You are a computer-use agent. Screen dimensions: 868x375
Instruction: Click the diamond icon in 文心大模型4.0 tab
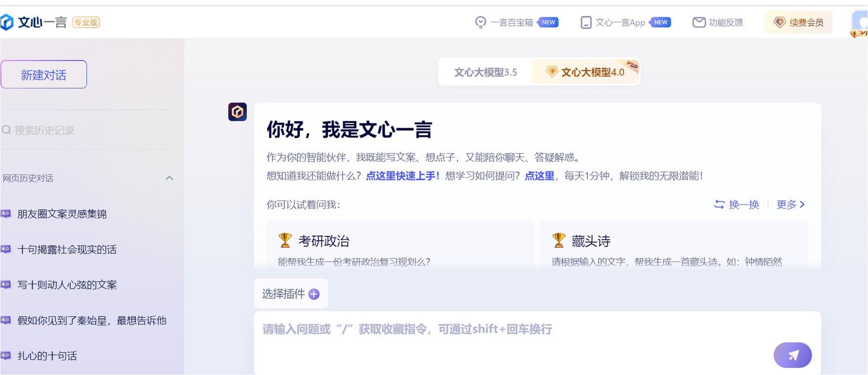point(552,72)
